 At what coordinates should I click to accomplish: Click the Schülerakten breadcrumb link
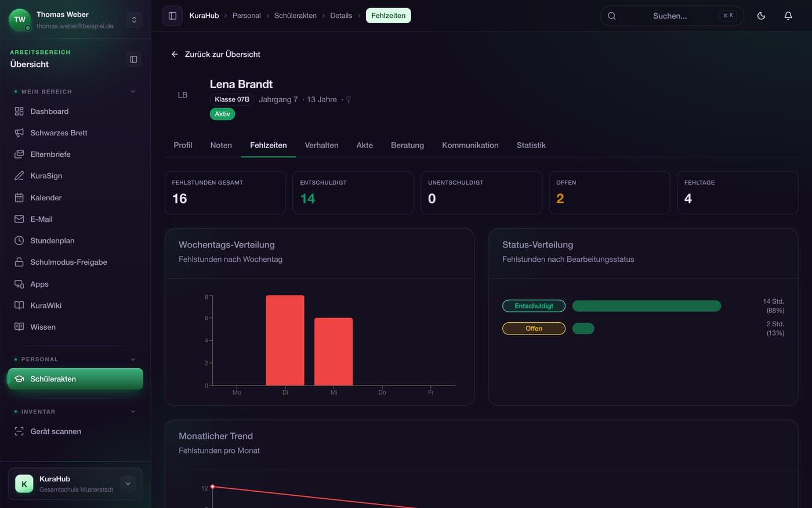point(295,16)
